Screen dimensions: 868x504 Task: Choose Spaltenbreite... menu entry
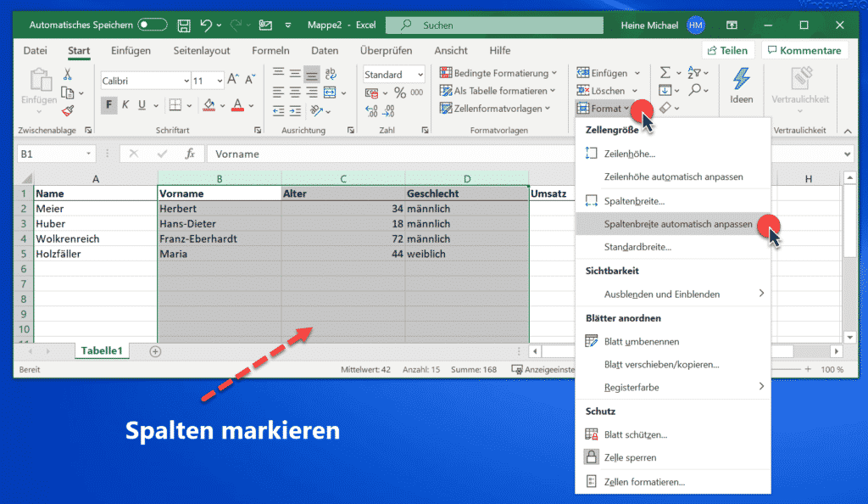(x=673, y=201)
